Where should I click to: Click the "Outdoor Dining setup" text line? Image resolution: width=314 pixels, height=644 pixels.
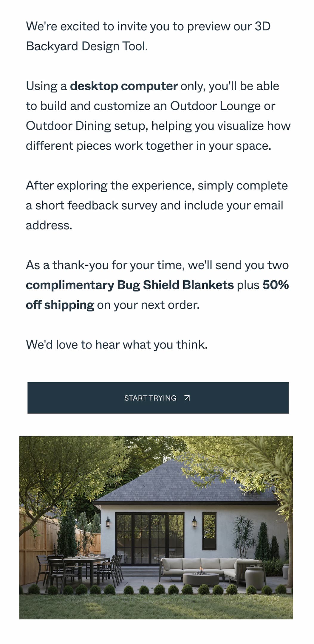87,126
